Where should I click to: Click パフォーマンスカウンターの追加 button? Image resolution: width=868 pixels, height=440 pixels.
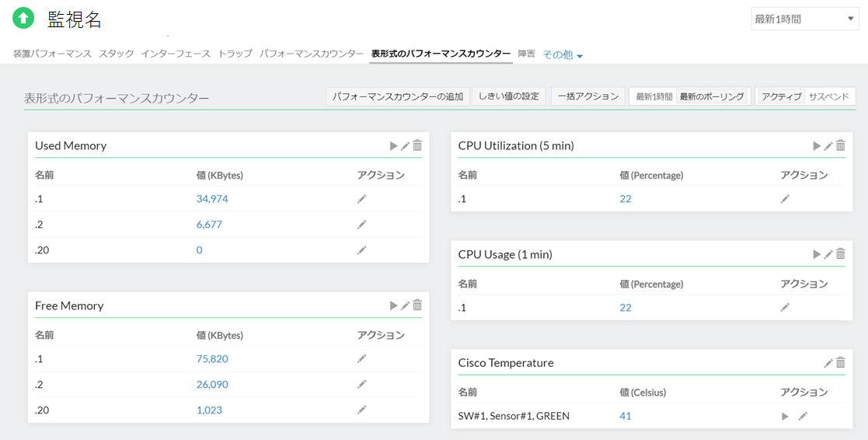(x=398, y=96)
